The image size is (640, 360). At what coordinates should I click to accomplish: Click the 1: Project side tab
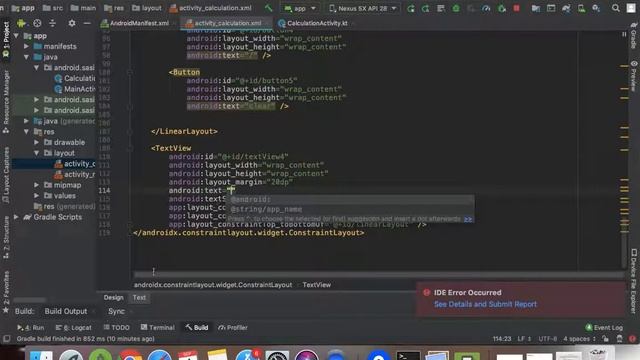(x=6, y=40)
